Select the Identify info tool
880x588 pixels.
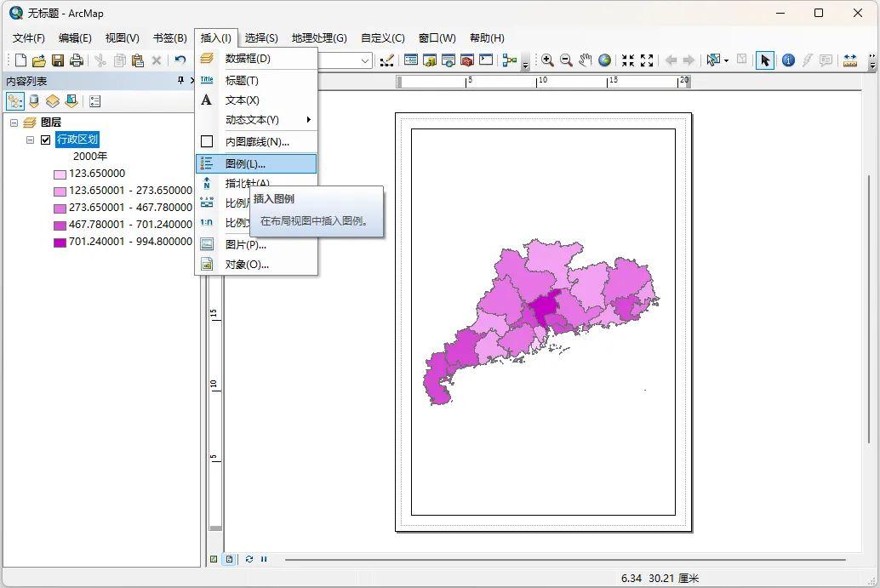[788, 60]
